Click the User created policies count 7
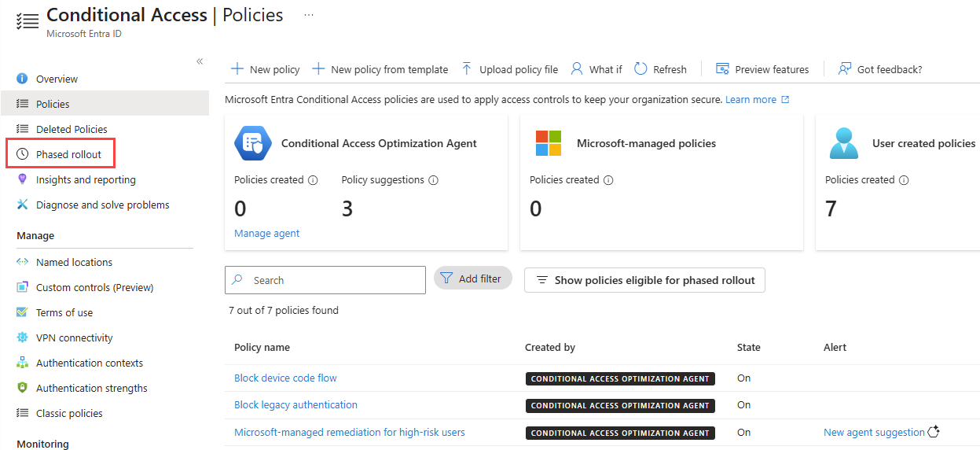The height and width of the screenshot is (450, 980). pos(831,208)
